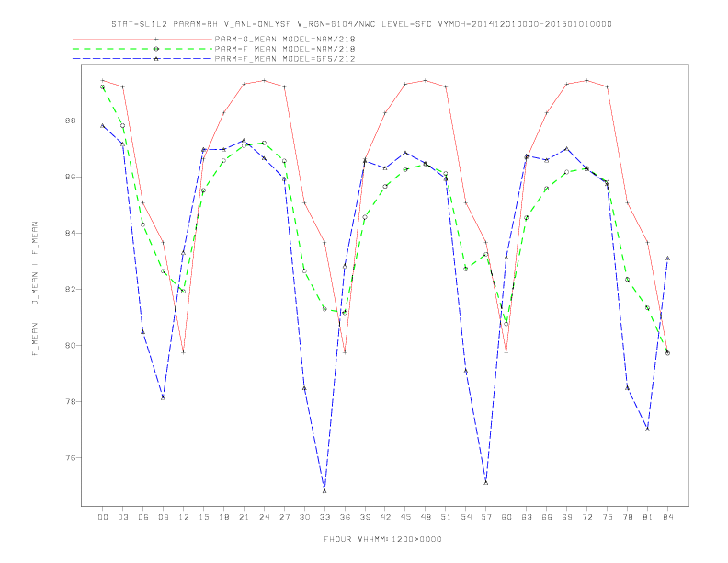Click x-axis tick label 84
Screen dimensions: 728x563
667,517
